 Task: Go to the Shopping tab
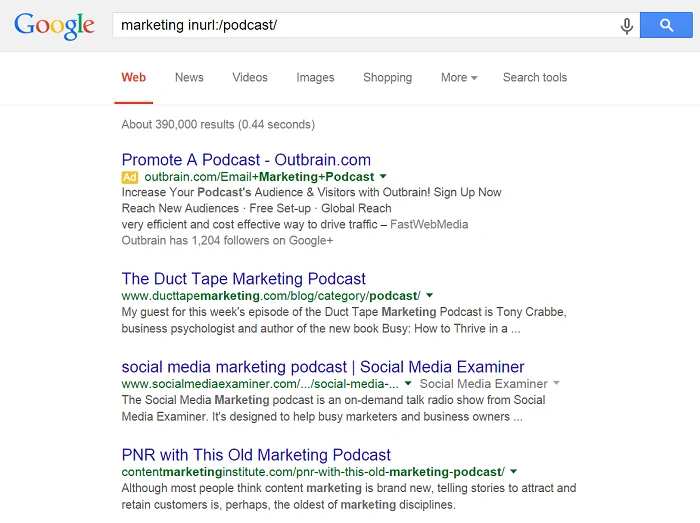[388, 78]
